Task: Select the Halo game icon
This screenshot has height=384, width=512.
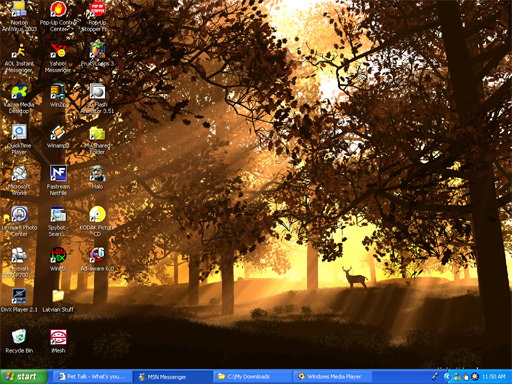Action: 97,173
